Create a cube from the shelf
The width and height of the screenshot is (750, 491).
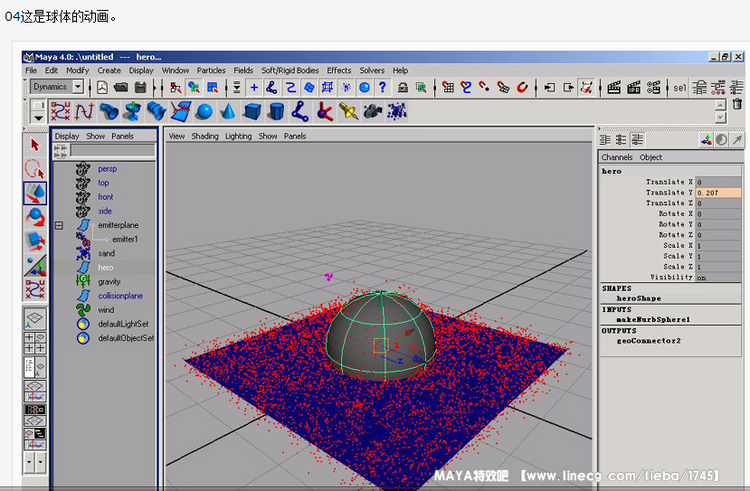pyautogui.click(x=252, y=112)
